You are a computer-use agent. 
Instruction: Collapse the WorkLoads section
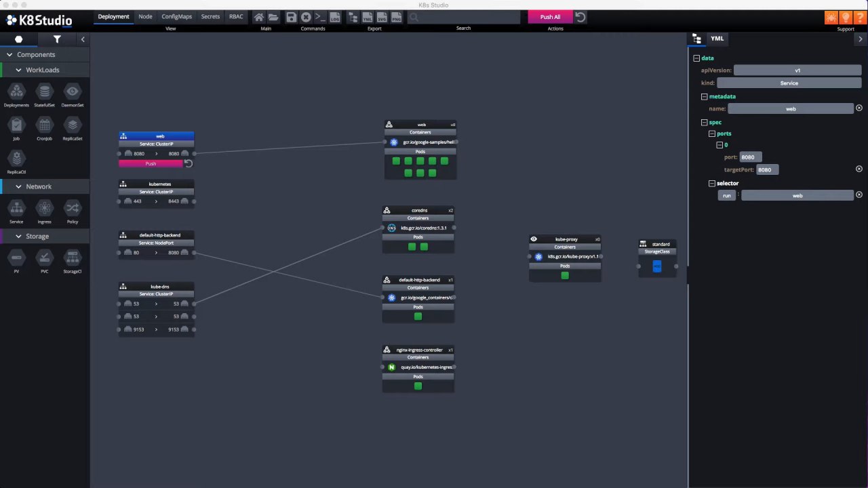click(x=18, y=70)
